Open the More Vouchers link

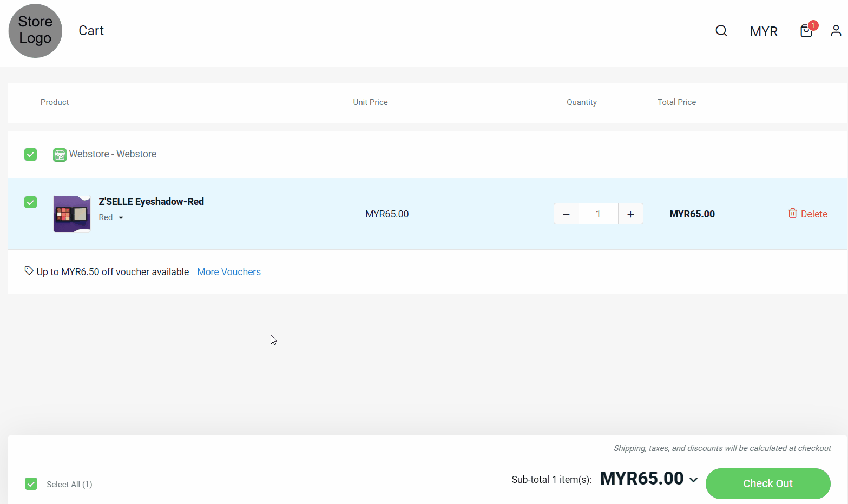coord(229,272)
